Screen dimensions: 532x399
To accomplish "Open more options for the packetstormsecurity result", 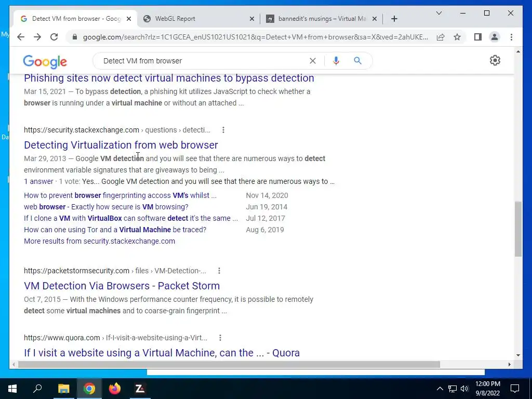I will (x=219, y=271).
